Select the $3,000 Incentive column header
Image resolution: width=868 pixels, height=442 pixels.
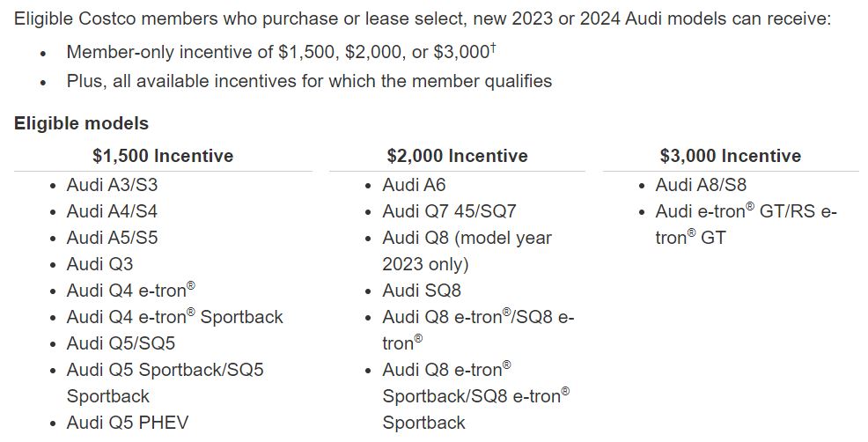[x=730, y=156]
